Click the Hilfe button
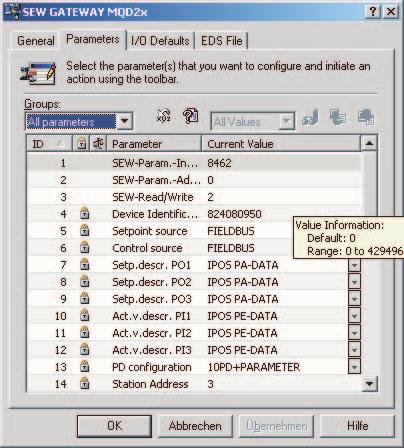Viewport: 404px width, 448px height. (357, 426)
